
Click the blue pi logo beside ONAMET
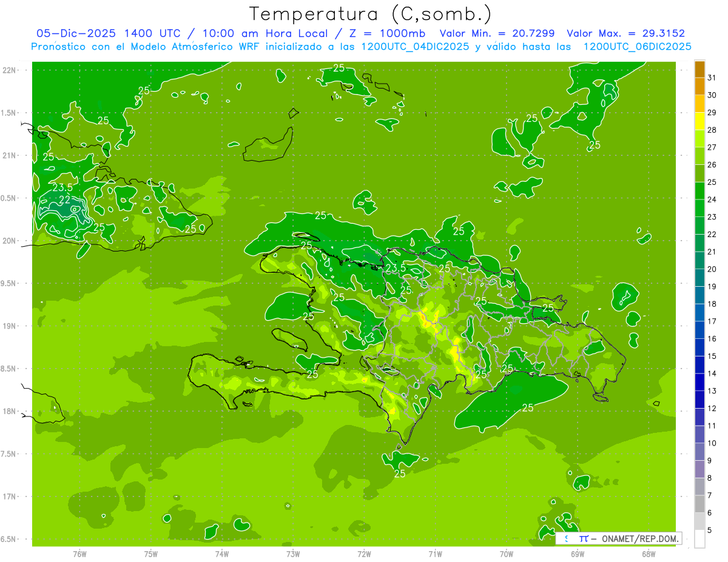point(583,538)
